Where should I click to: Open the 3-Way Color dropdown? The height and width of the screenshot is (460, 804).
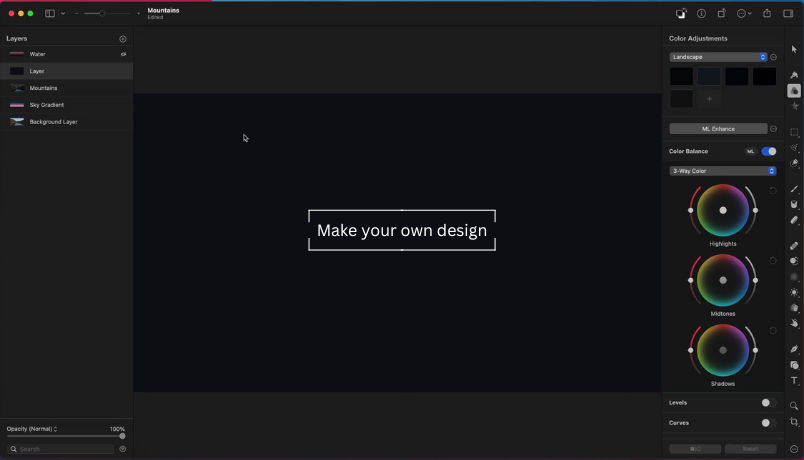point(722,171)
